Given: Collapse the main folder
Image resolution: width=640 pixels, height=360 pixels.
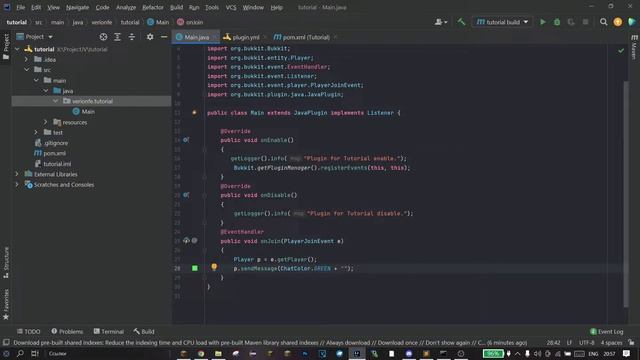Looking at the screenshot, I should 36,80.
